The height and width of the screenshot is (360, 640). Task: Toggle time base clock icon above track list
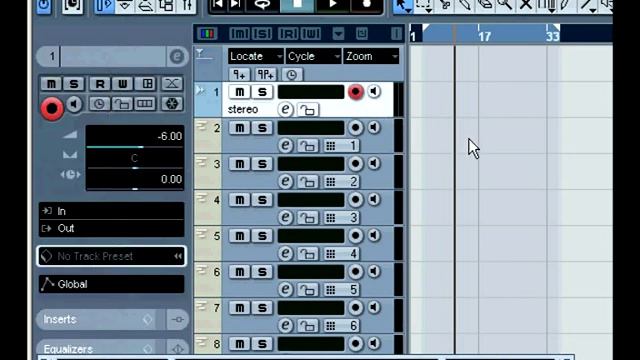[x=291, y=75]
